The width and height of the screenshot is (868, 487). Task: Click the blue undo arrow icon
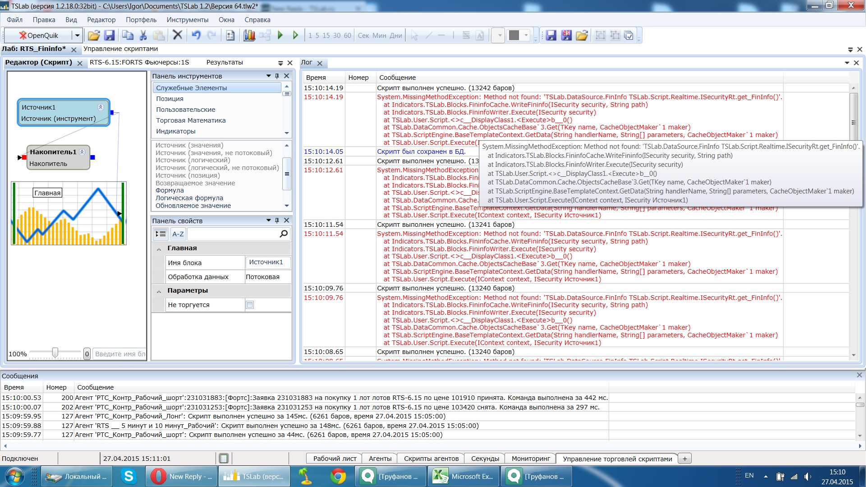pos(196,35)
